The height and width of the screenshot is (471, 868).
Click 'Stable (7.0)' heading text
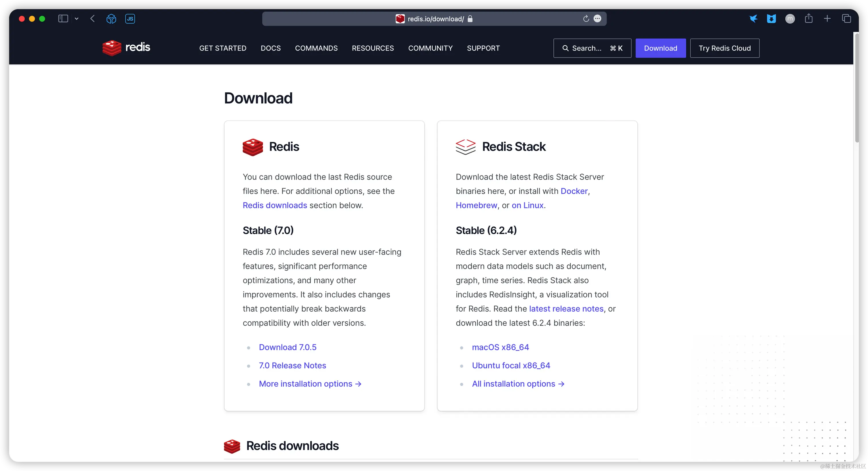coord(268,230)
